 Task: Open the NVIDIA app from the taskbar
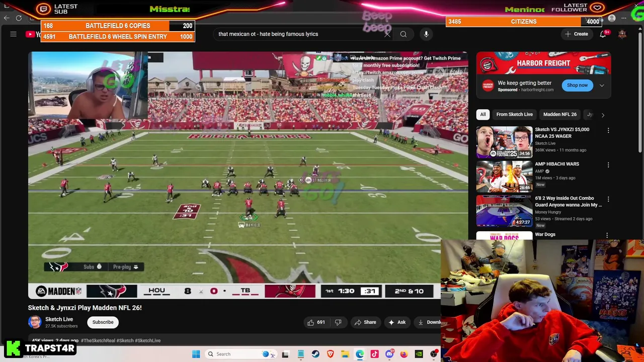419,354
